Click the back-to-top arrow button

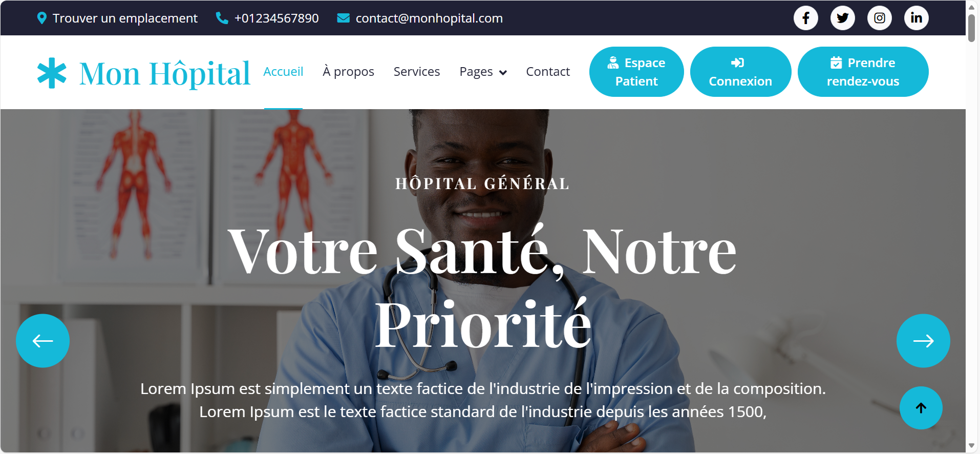pos(921,408)
